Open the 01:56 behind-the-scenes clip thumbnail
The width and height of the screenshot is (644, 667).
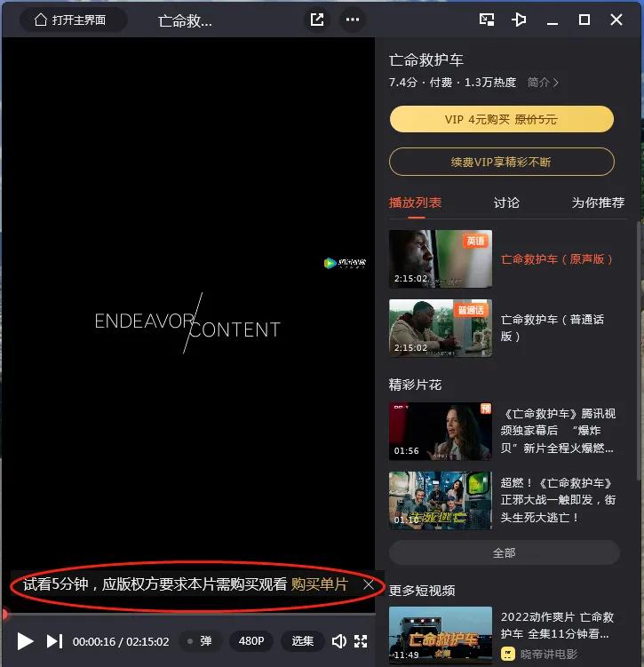tap(441, 431)
